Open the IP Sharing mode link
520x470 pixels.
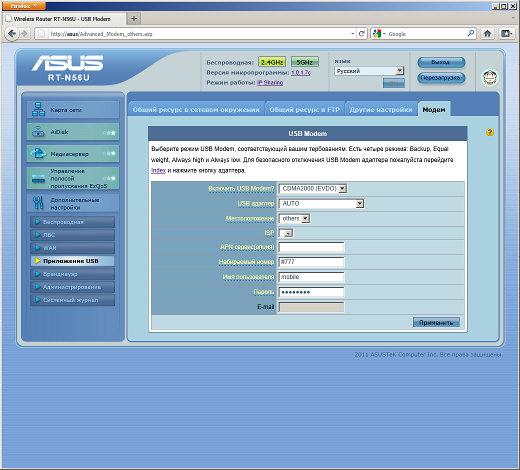point(270,82)
